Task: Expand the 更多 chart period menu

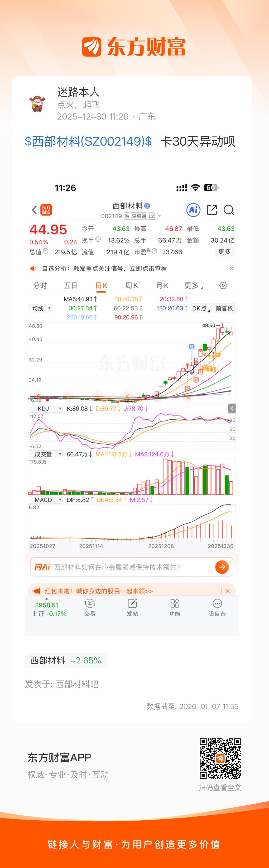Action: pos(194,286)
